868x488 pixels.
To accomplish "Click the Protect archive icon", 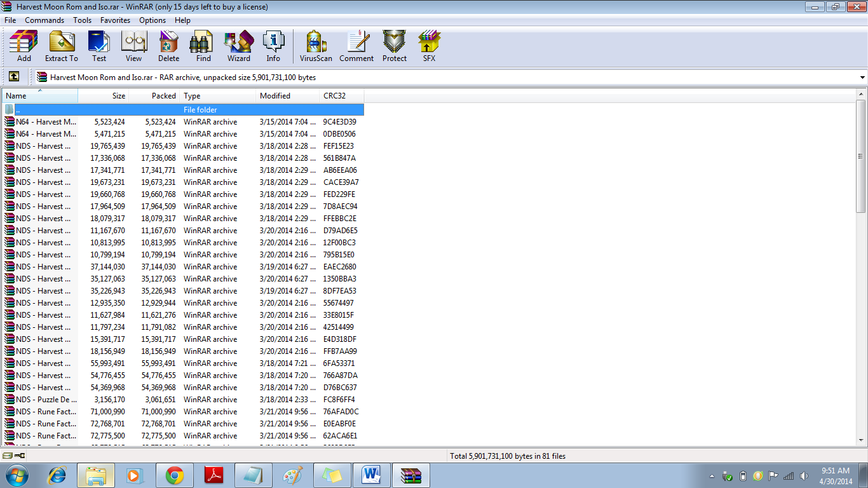I will pos(394,46).
